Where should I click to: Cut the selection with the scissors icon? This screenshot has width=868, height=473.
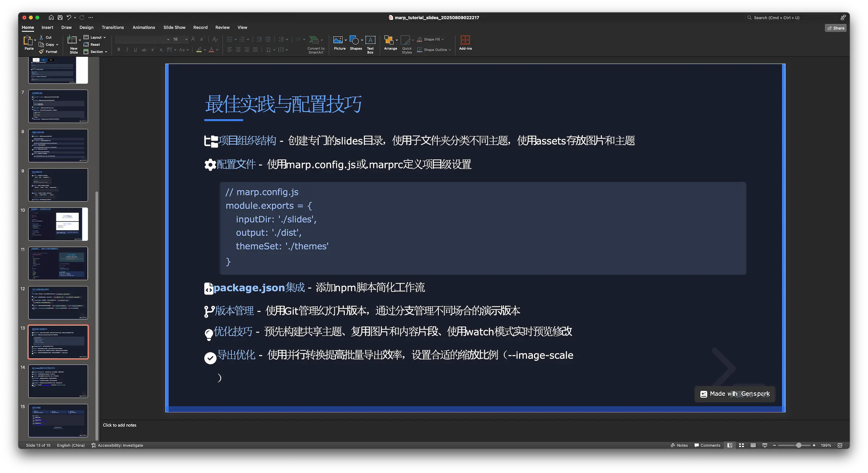click(x=41, y=37)
